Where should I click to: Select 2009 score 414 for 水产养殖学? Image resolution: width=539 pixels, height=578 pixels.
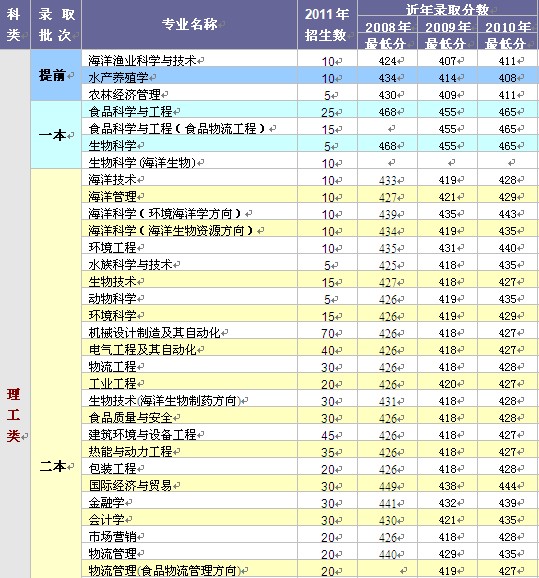coord(448,78)
